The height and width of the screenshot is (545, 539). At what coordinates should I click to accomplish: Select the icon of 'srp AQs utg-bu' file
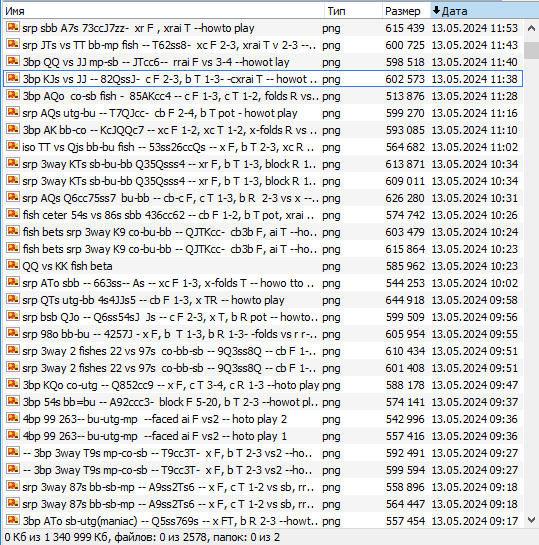click(13, 112)
